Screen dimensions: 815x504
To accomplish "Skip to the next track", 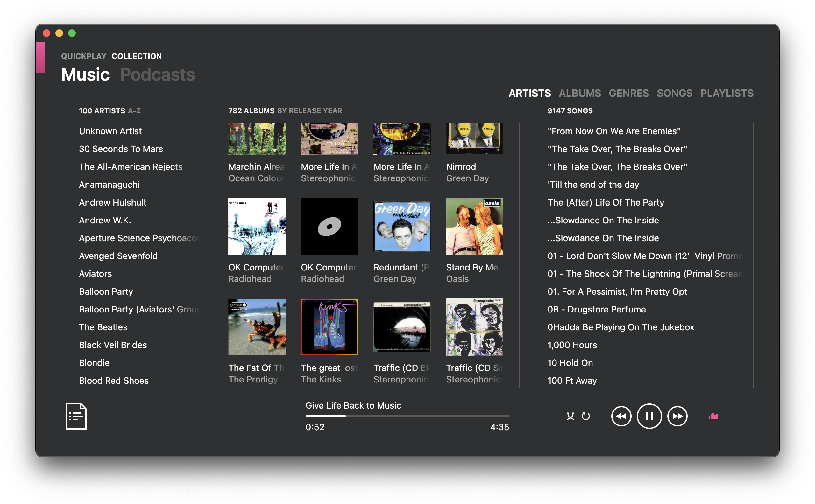I will (677, 416).
